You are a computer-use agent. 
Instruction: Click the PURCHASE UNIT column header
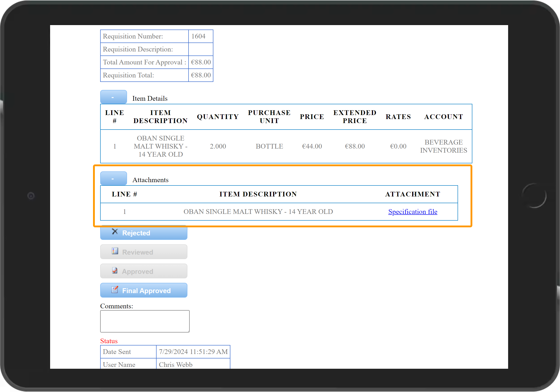(269, 117)
